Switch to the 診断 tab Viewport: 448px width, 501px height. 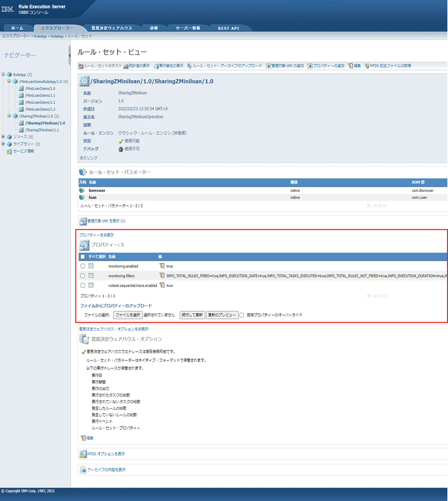click(154, 28)
